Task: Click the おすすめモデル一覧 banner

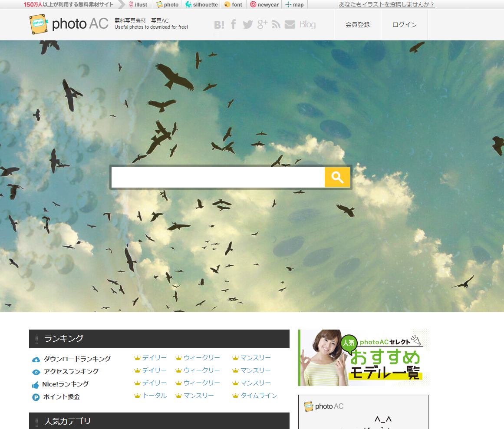Action: [363, 357]
